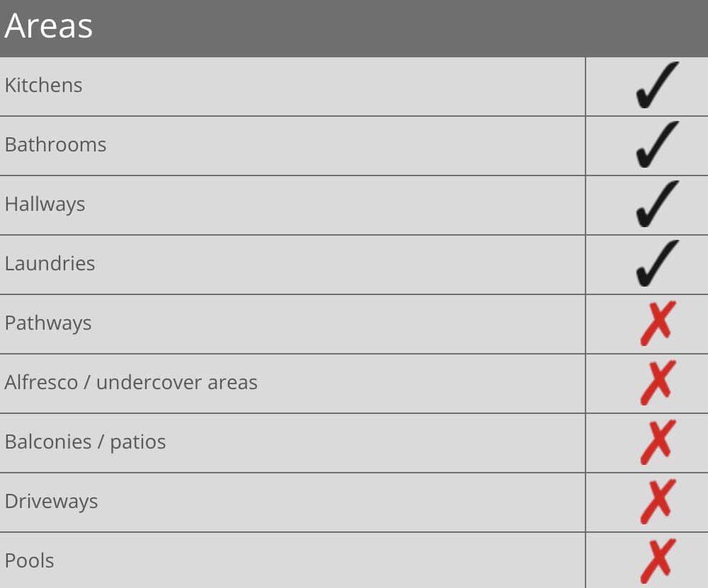Click the Driveways red cross icon
Screen dimensions: 708x588
(x=658, y=502)
